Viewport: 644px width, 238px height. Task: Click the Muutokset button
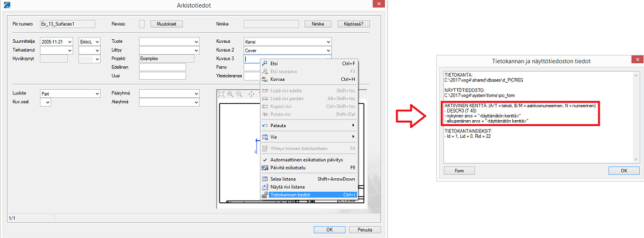[166, 24]
